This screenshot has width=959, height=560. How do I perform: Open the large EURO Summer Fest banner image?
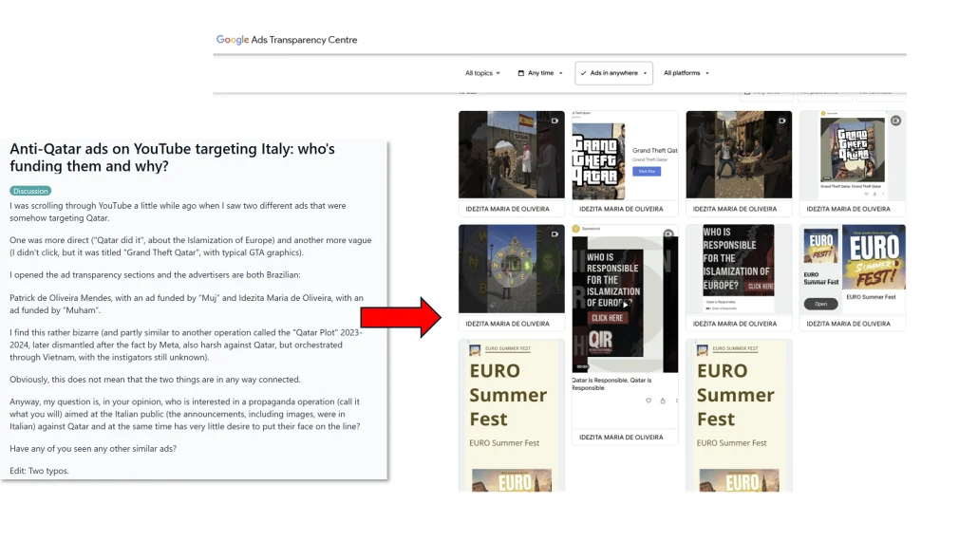click(874, 257)
